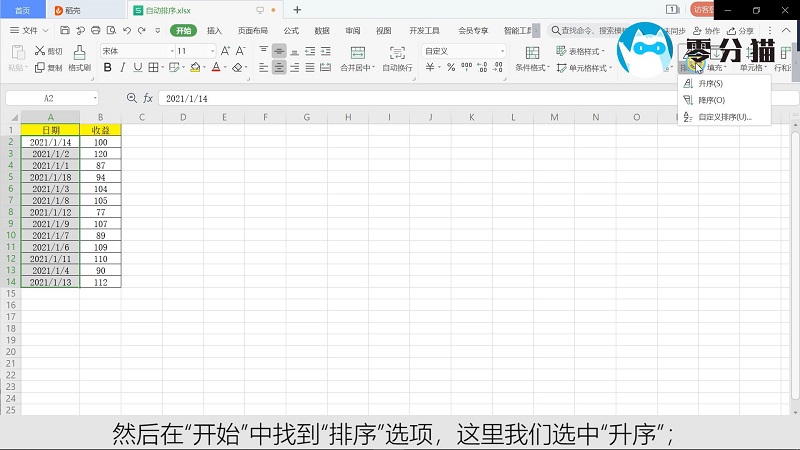
Task: Click the percent style icon
Action: click(451, 68)
